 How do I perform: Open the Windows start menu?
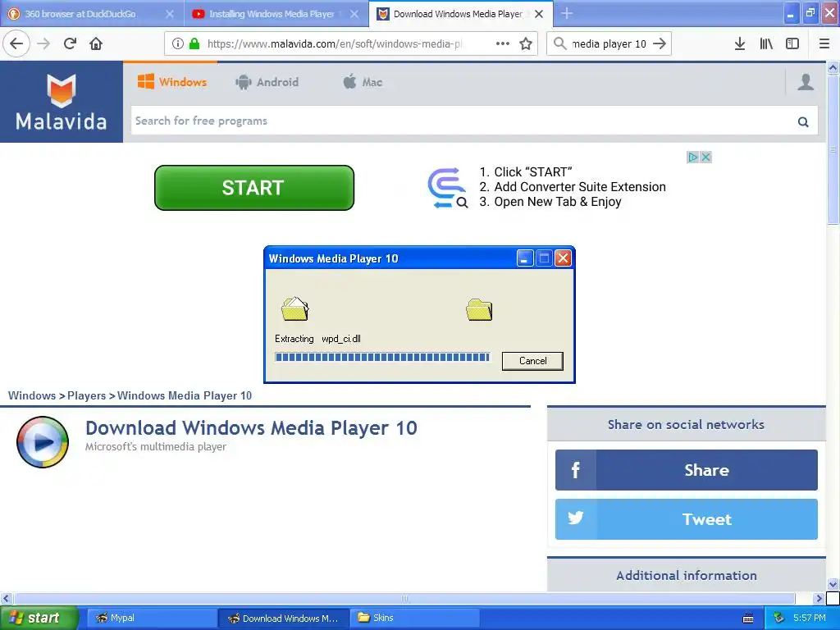click(x=39, y=618)
